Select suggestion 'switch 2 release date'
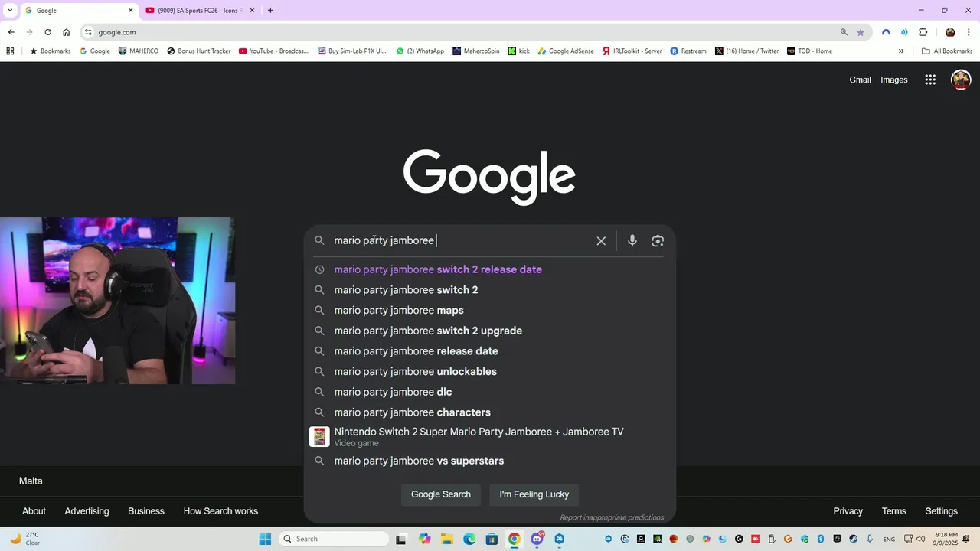The width and height of the screenshot is (980, 551). coord(490,269)
